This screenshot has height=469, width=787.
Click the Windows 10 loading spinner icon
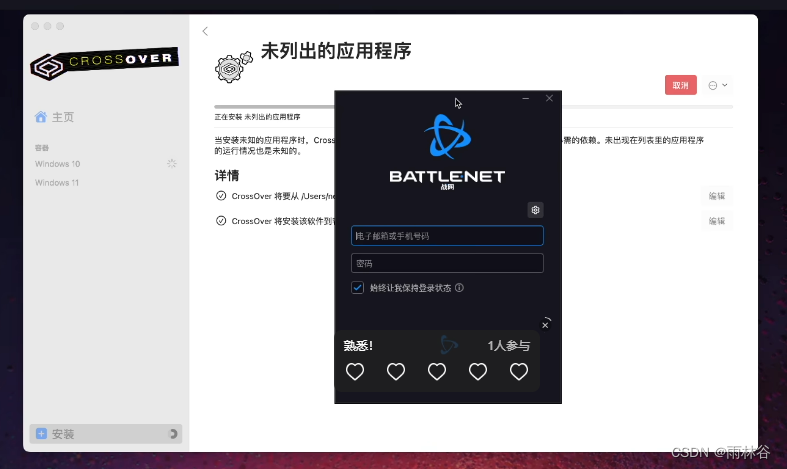pyautogui.click(x=172, y=164)
